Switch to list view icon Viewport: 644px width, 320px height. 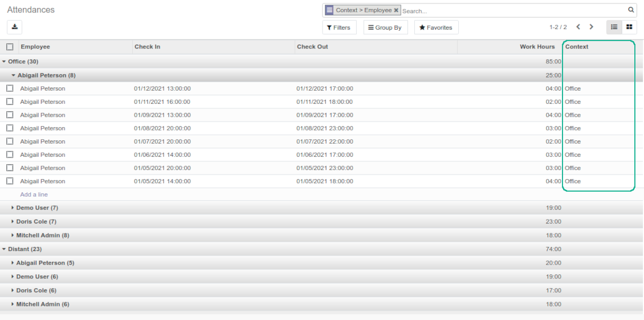[x=614, y=27]
